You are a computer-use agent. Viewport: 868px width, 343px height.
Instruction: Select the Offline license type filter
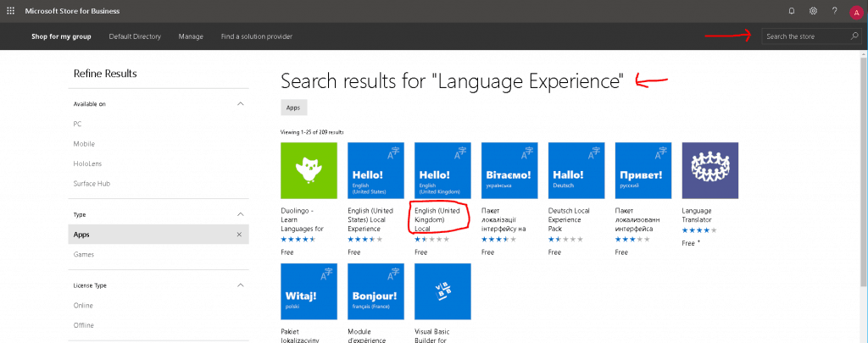84,325
